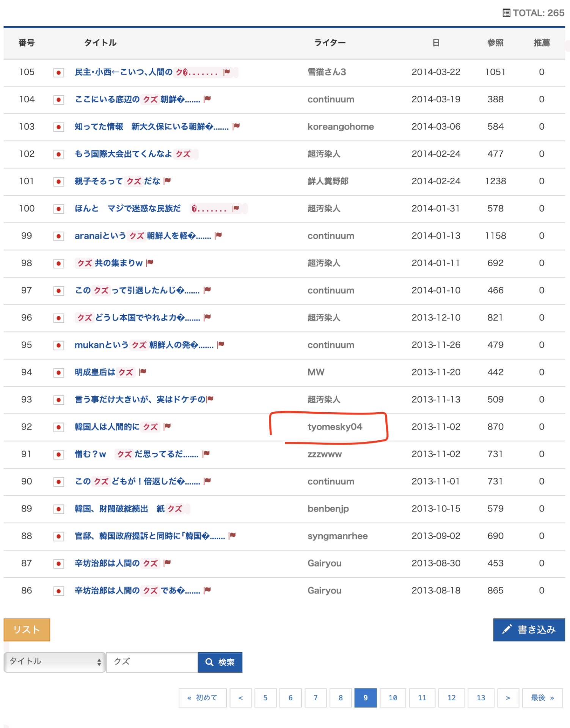Click the red flag icon beside post 94's title
The width and height of the screenshot is (570, 728).
pyautogui.click(x=143, y=372)
